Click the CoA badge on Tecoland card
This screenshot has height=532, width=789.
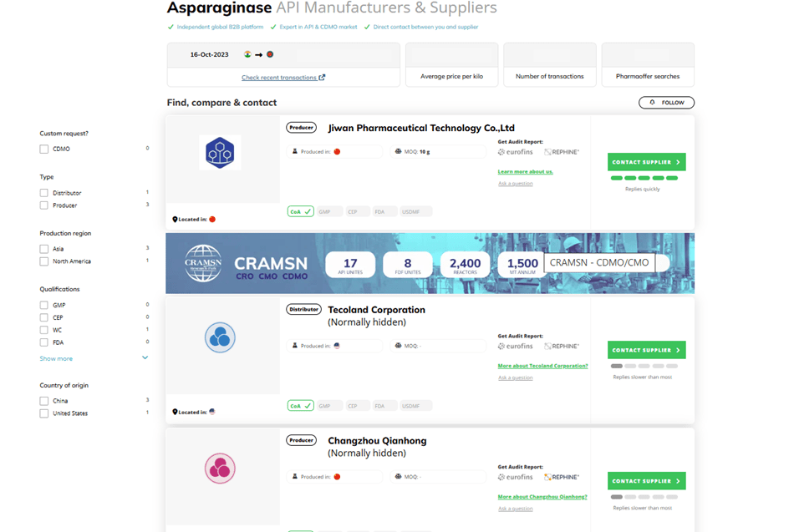click(x=300, y=406)
